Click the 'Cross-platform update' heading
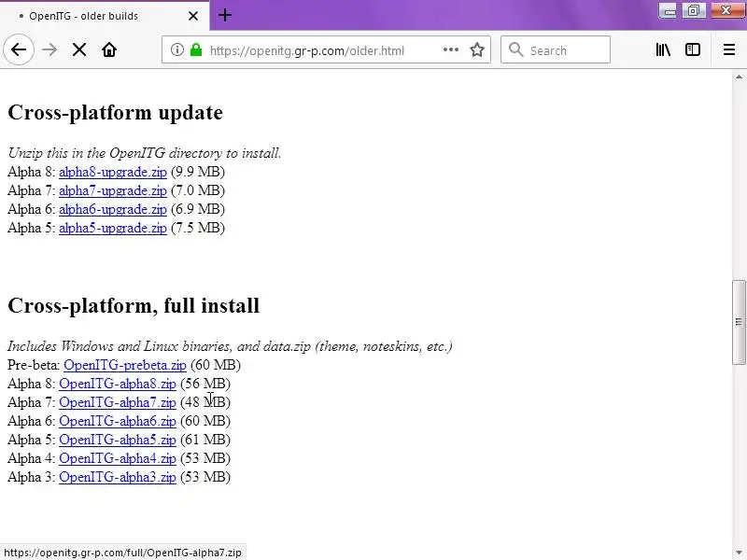Screen dimensions: 747x560 pyautogui.click(x=115, y=113)
